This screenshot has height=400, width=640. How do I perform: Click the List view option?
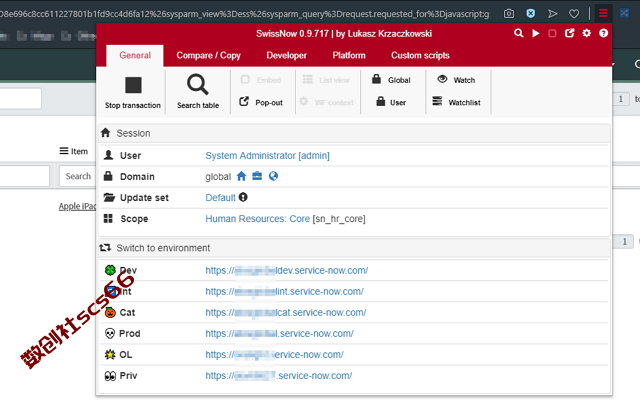[326, 80]
